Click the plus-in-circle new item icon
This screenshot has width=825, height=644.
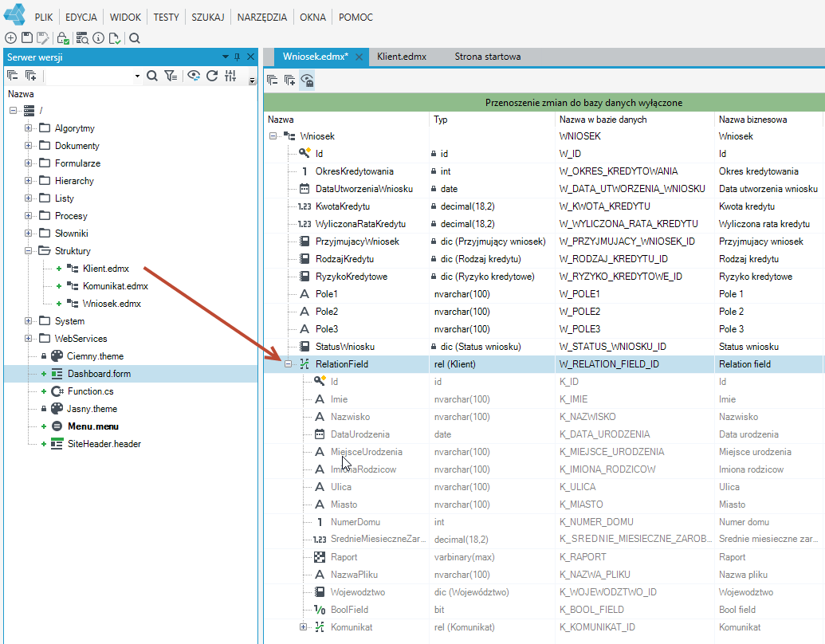[10, 38]
